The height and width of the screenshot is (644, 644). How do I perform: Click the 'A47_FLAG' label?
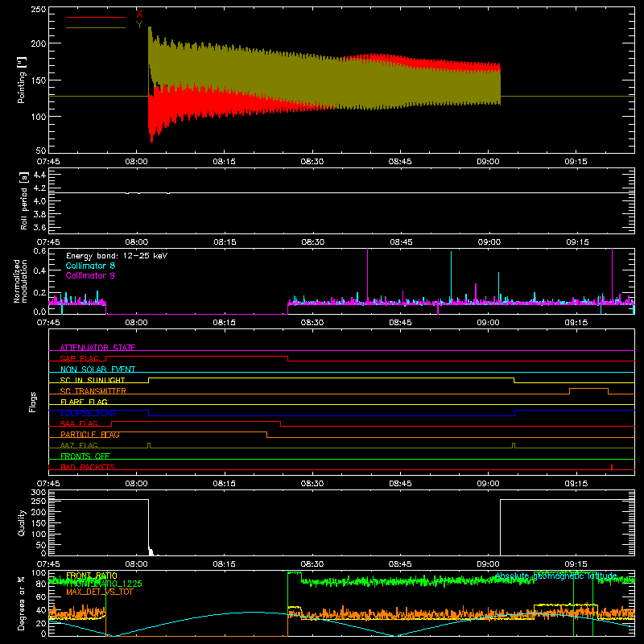click(x=79, y=445)
